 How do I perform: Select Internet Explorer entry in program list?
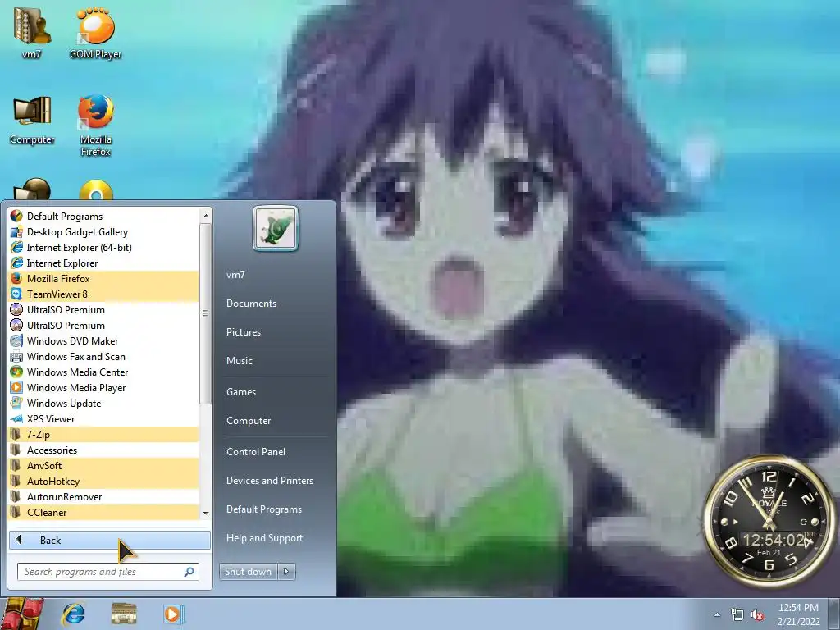[104, 263]
